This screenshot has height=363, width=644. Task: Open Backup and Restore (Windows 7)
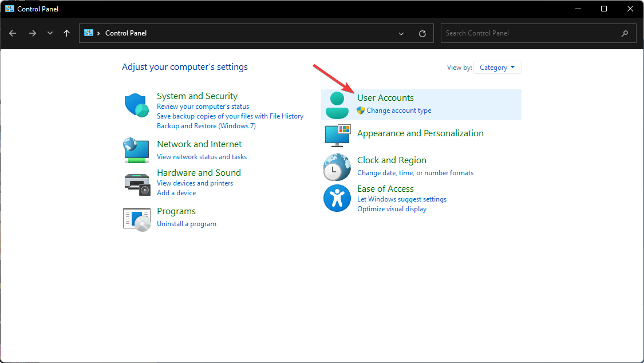tap(206, 126)
